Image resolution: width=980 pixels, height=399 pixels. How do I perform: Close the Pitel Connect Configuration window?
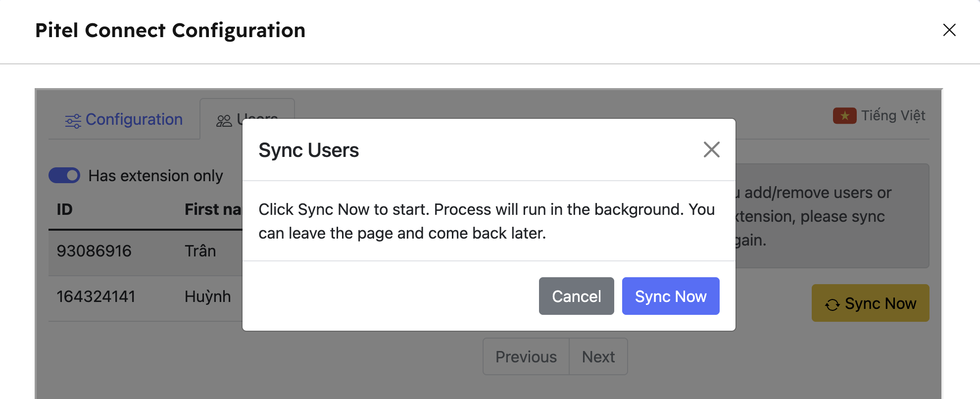pyautogui.click(x=949, y=30)
